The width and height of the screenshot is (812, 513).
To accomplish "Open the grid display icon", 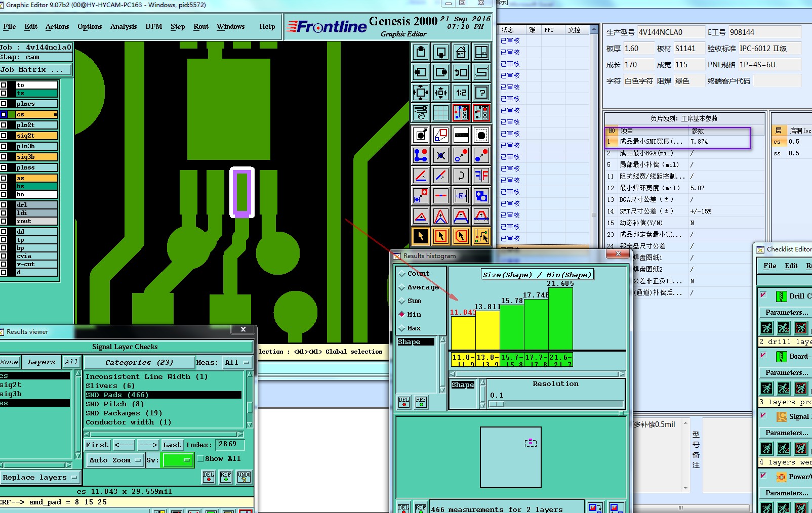I will (441, 113).
